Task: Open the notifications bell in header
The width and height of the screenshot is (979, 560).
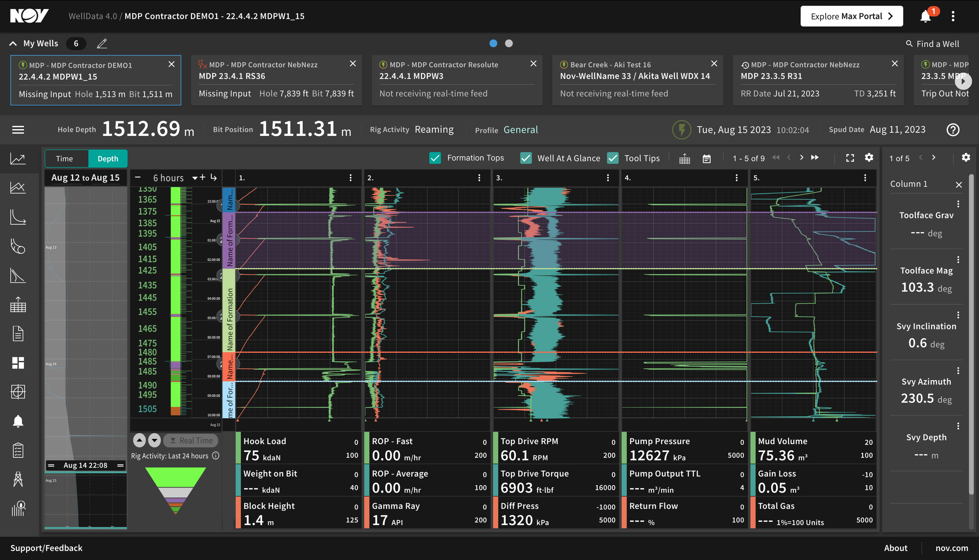Action: tap(926, 16)
